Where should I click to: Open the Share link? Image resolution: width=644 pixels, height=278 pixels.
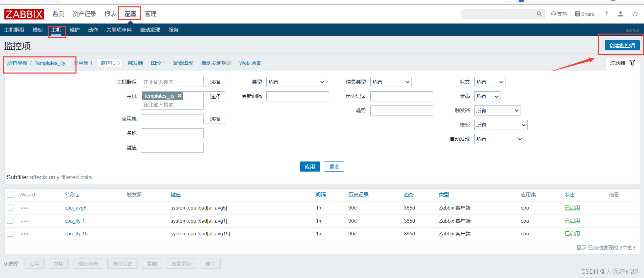click(585, 14)
